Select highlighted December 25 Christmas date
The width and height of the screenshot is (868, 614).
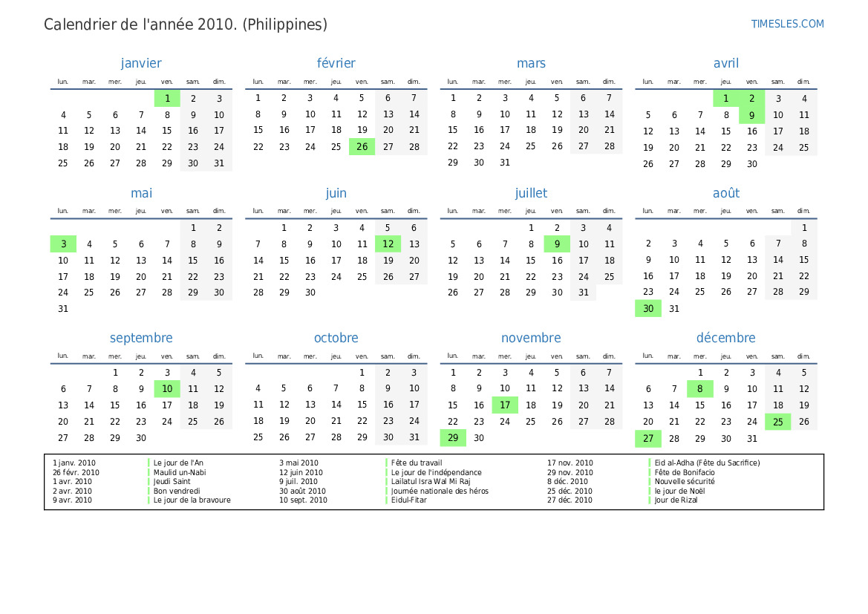pyautogui.click(x=777, y=422)
